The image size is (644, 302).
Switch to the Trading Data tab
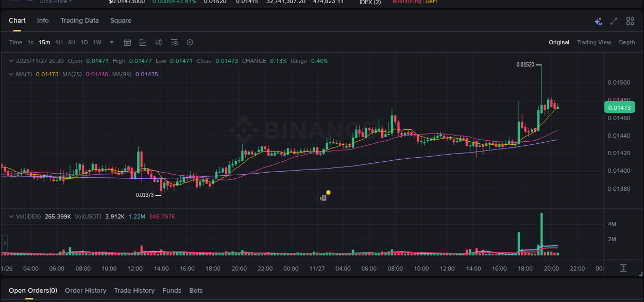click(79, 21)
